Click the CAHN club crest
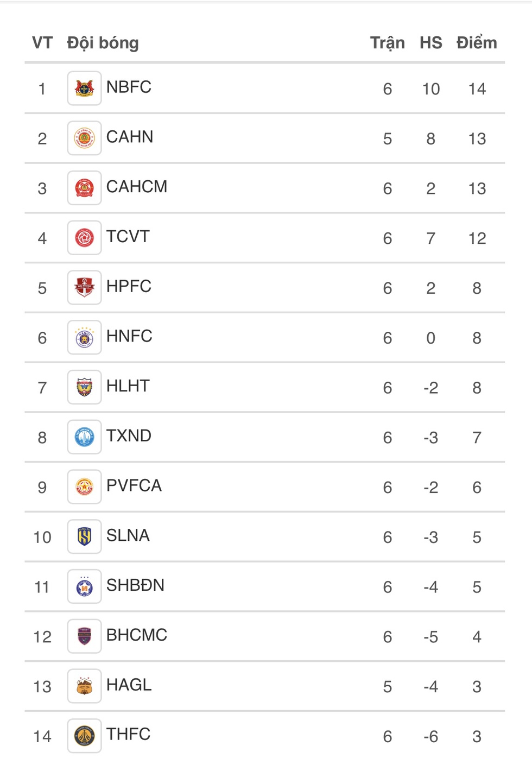The image size is (532, 771). click(84, 138)
